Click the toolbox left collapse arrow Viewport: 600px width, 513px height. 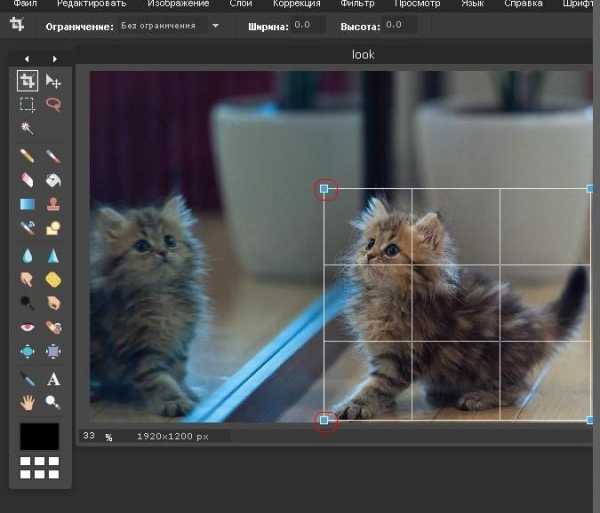(x=27, y=59)
